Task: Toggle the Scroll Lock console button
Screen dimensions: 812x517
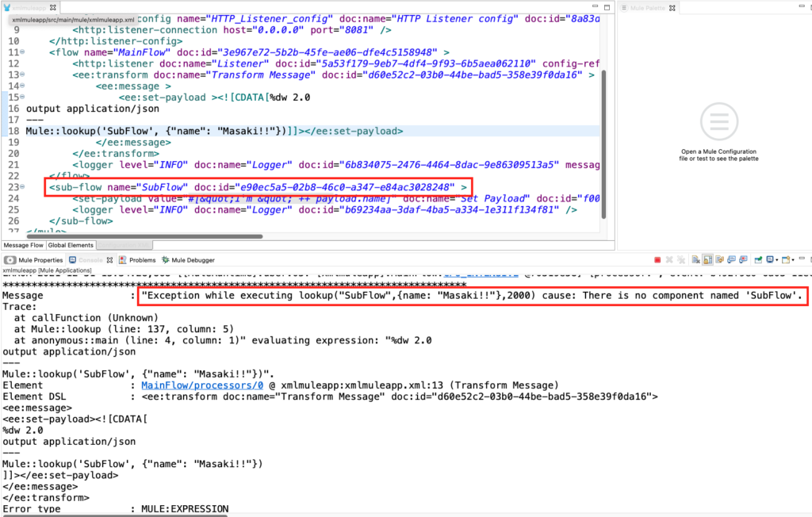Action: (707, 260)
